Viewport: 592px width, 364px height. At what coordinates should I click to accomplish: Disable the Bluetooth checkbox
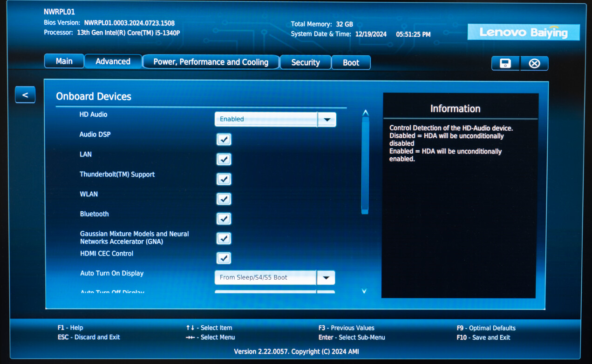[x=224, y=219]
